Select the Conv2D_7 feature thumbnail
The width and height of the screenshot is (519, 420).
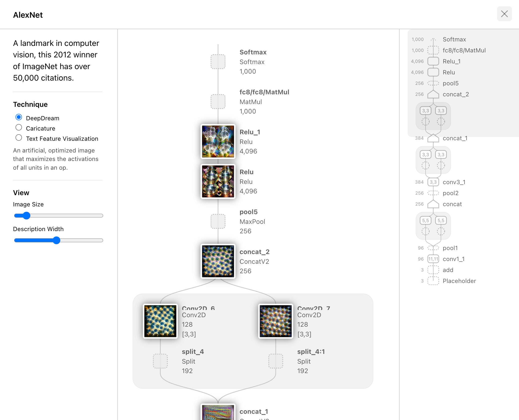[275, 321]
